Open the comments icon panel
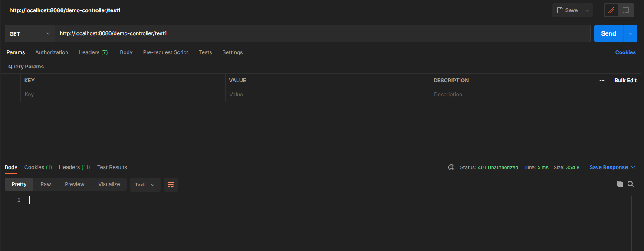This screenshot has width=644, height=251. (625, 10)
